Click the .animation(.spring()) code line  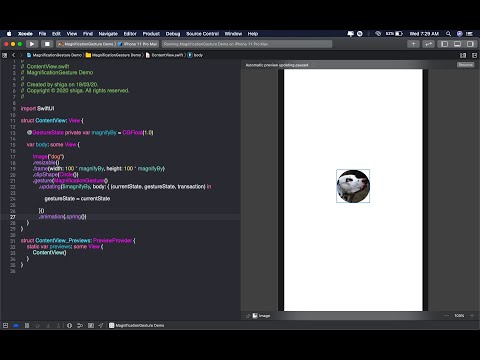pyautogui.click(x=62, y=216)
